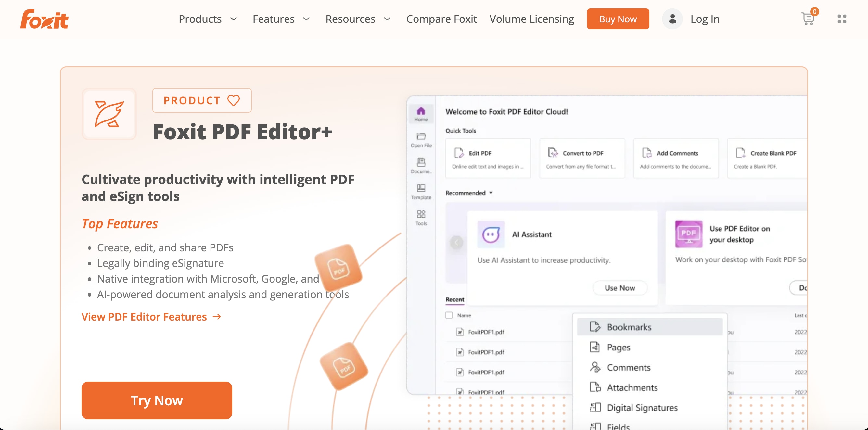Viewport: 868px width, 430px height.
Task: Click the carousel previous arrow
Action: click(x=456, y=242)
